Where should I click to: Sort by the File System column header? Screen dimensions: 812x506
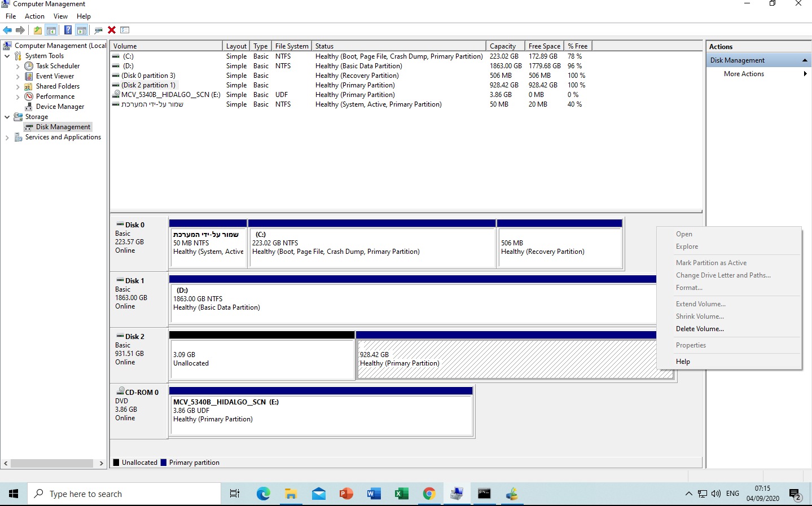(x=292, y=46)
